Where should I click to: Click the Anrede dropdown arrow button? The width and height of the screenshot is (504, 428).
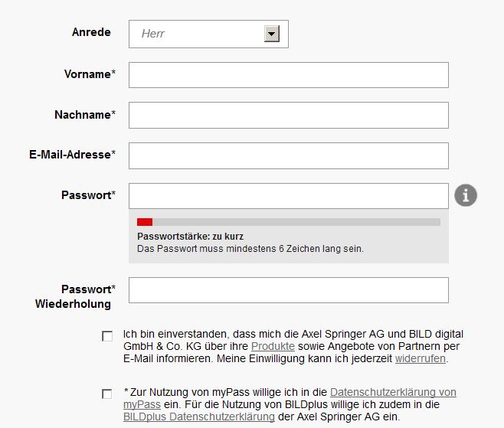(272, 34)
